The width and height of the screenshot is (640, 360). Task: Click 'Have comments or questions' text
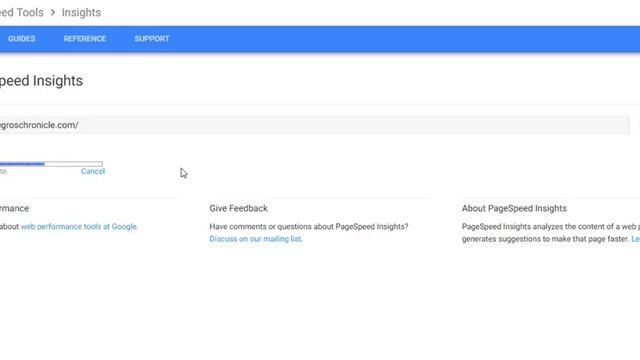click(309, 227)
